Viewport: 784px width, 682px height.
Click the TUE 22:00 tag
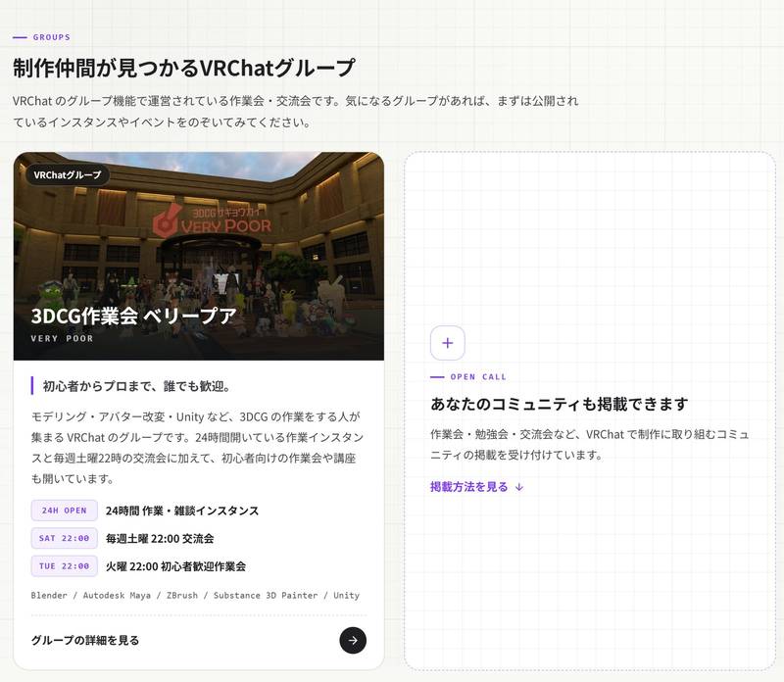[x=64, y=566]
